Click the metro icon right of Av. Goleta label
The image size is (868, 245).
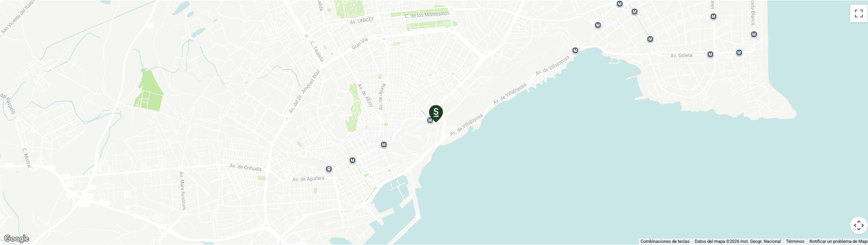(710, 54)
